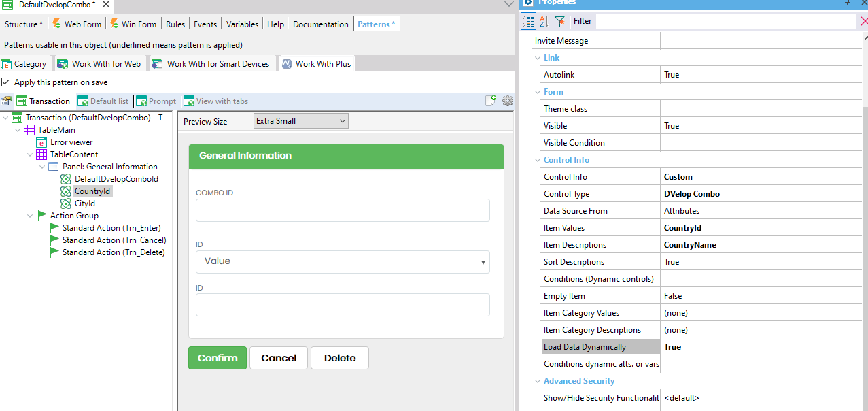Click the Empty Item value False
This screenshot has height=411, width=868.
[x=673, y=296]
